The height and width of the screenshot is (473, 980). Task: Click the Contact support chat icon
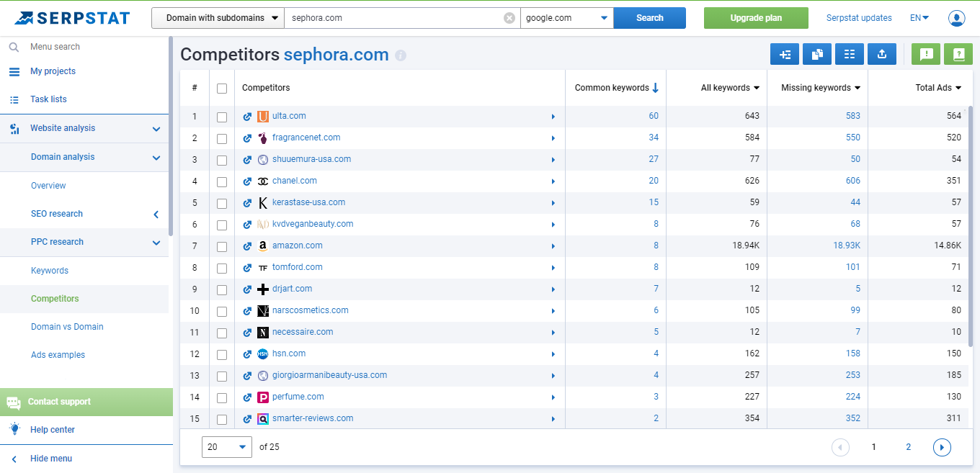pos(14,402)
